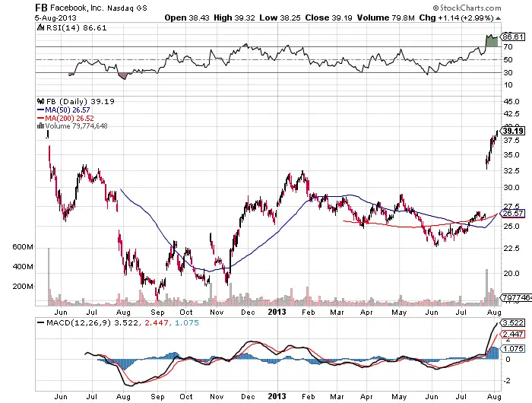
Task: Click the May label under the price chart
Action: (x=399, y=312)
